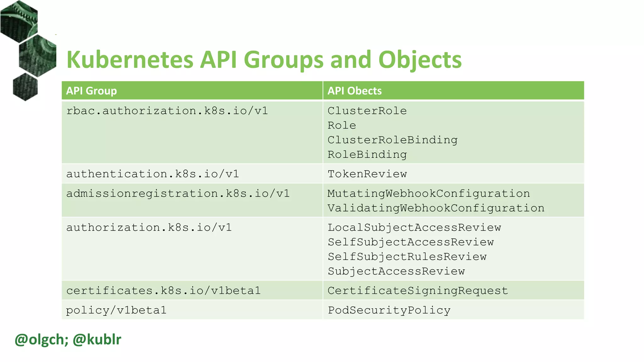The image size is (644, 362).
Task: Click ValidatingWebhookConfiguration text
Action: 436,208
